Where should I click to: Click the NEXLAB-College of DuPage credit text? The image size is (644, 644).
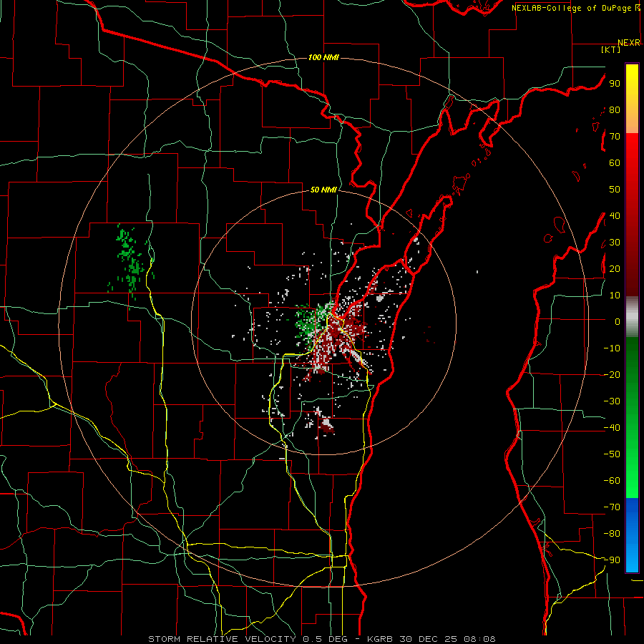[x=576, y=8]
